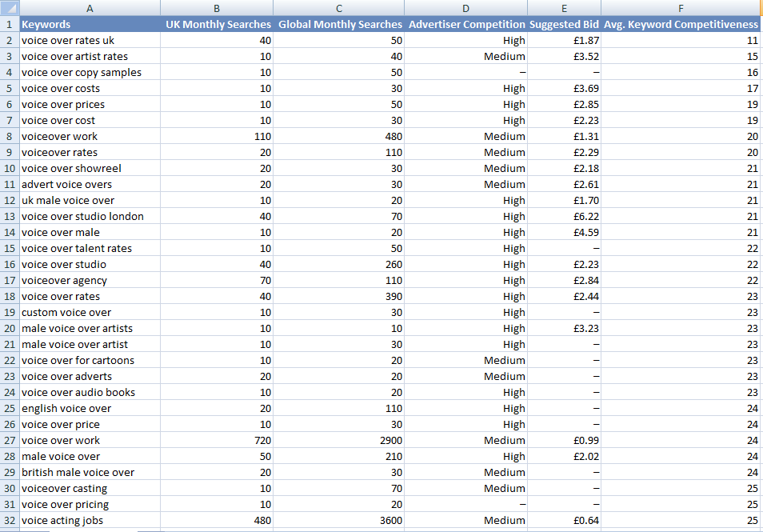Click the Global Monthly Searches header cell
Screen dimensions: 763x532
(338, 24)
